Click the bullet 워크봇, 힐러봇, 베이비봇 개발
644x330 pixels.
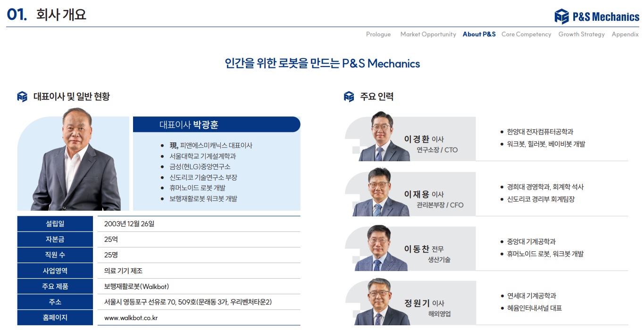click(x=546, y=144)
